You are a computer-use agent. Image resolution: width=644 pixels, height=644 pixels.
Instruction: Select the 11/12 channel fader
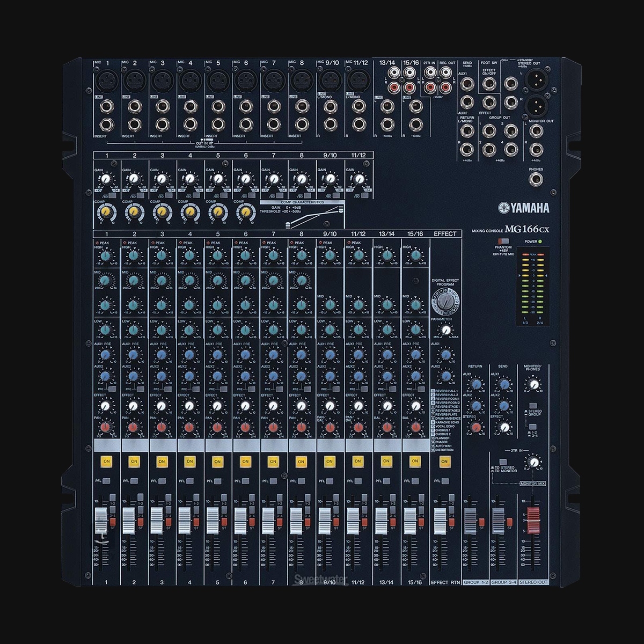pos(352,521)
